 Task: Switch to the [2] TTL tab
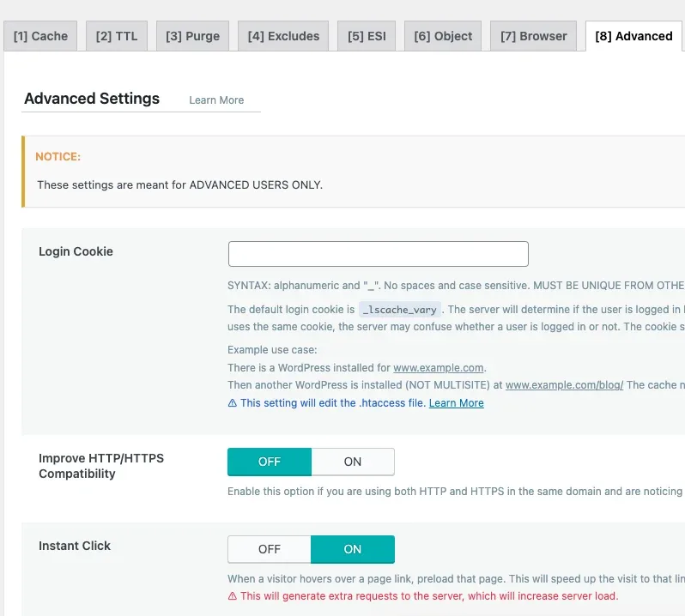coord(117,36)
